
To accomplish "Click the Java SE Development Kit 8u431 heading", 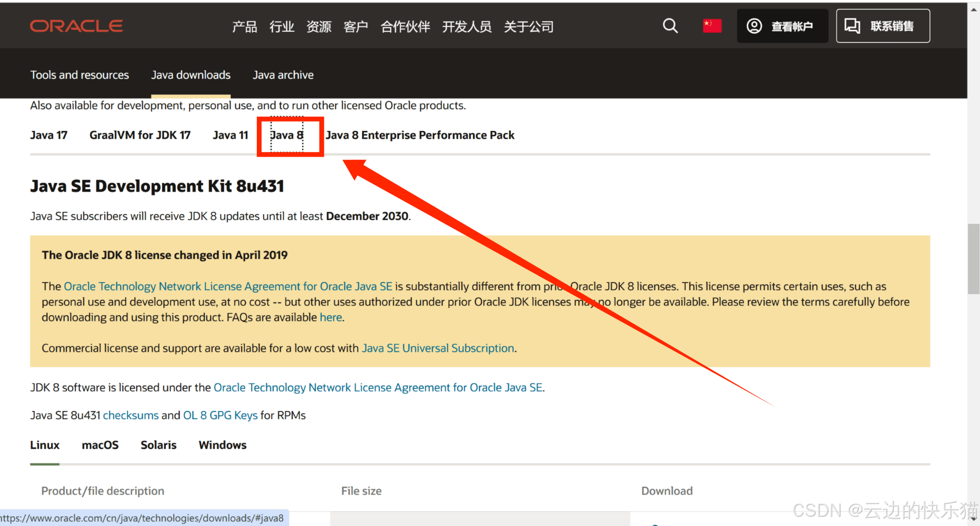I will pyautogui.click(x=157, y=186).
